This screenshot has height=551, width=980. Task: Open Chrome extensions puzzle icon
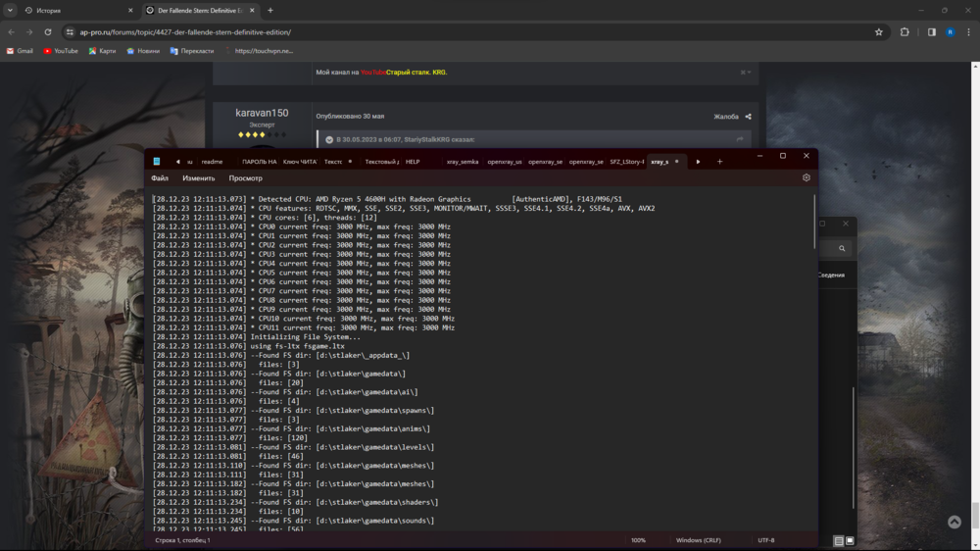coord(905,32)
